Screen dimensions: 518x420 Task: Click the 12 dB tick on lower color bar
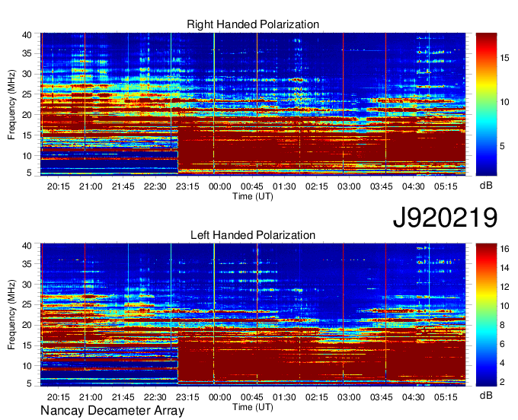[x=504, y=287]
